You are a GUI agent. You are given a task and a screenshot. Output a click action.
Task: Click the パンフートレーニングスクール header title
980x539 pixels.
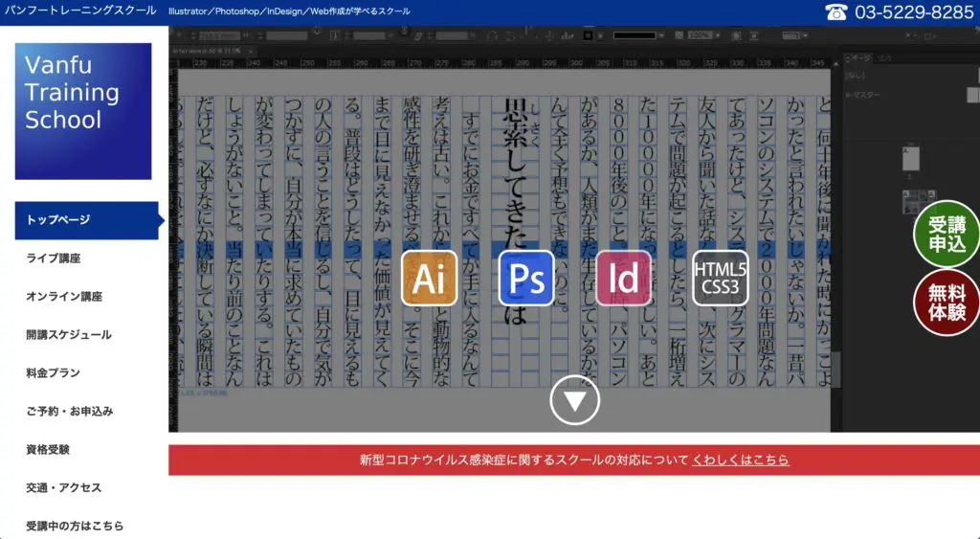coord(79,11)
